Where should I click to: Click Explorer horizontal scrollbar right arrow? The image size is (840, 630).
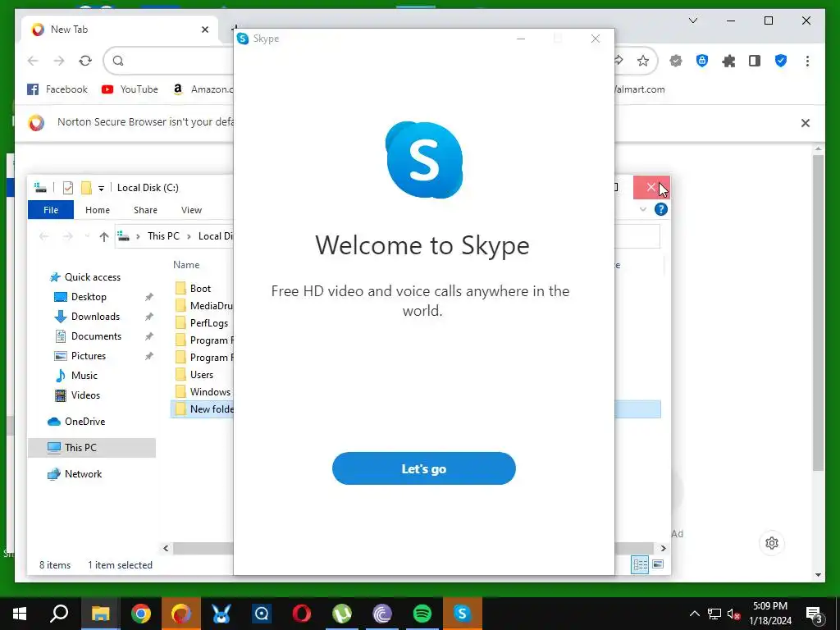663,548
